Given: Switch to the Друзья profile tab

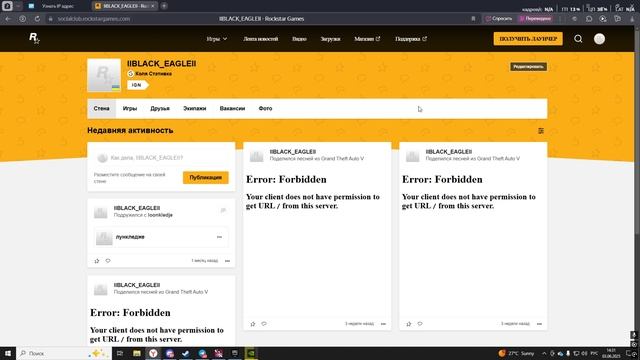Looking at the screenshot, I should [160, 109].
